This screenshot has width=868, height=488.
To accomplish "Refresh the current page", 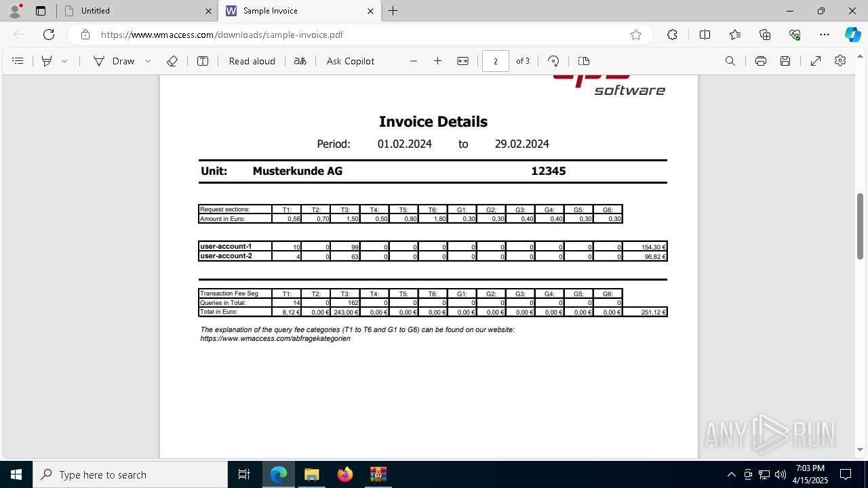I will [49, 35].
